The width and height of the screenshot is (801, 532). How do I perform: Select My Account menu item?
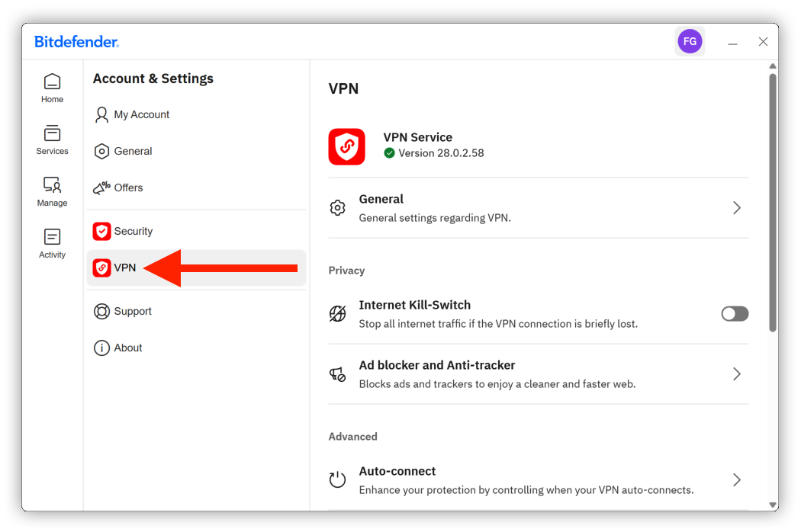196,114
